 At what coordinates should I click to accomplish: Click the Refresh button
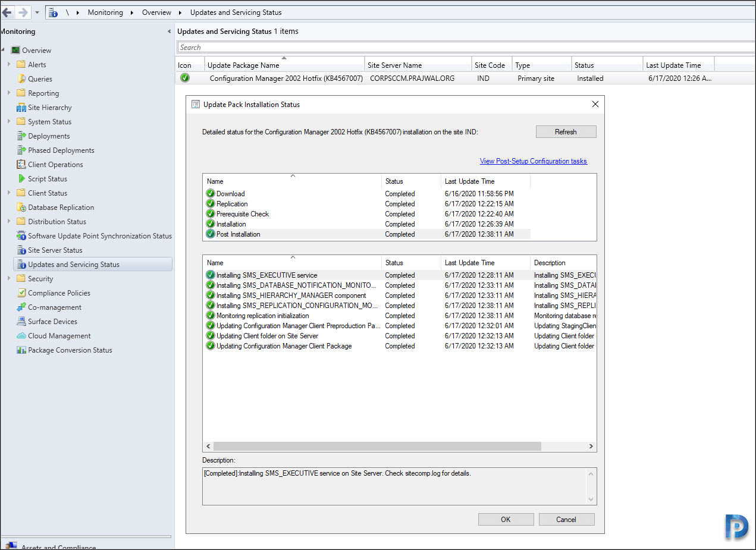(566, 132)
